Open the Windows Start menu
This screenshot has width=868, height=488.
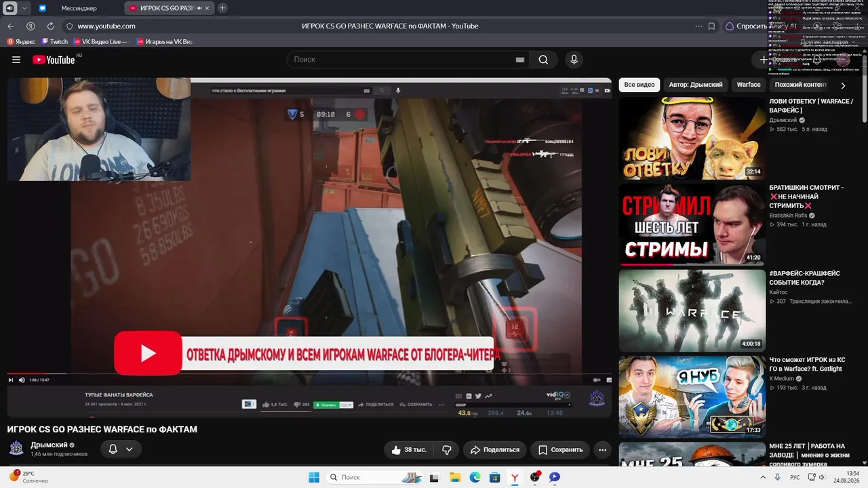pyautogui.click(x=314, y=477)
